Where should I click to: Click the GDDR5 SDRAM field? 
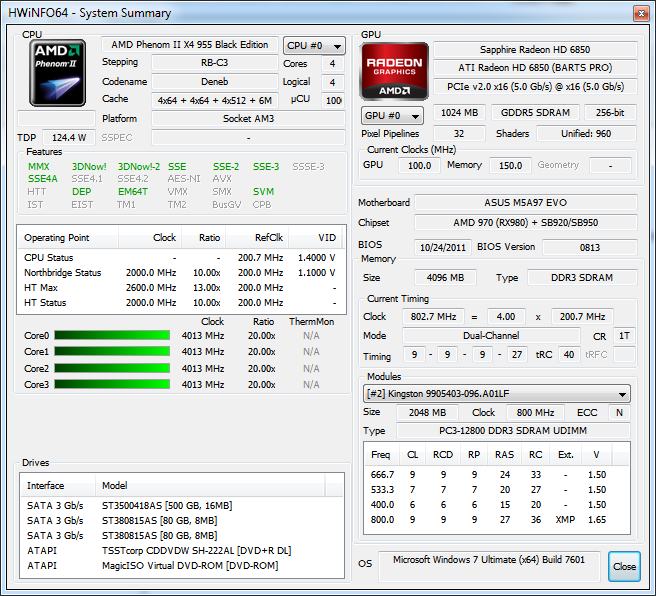[x=535, y=113]
